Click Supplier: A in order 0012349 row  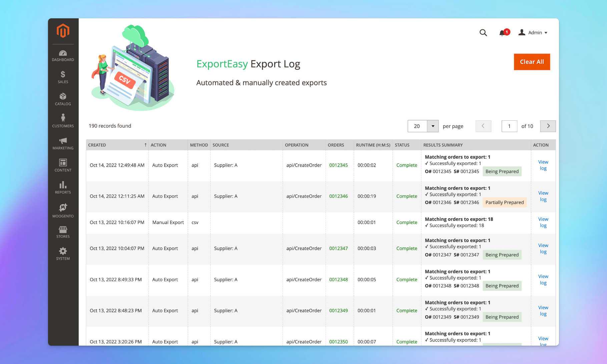(226, 310)
